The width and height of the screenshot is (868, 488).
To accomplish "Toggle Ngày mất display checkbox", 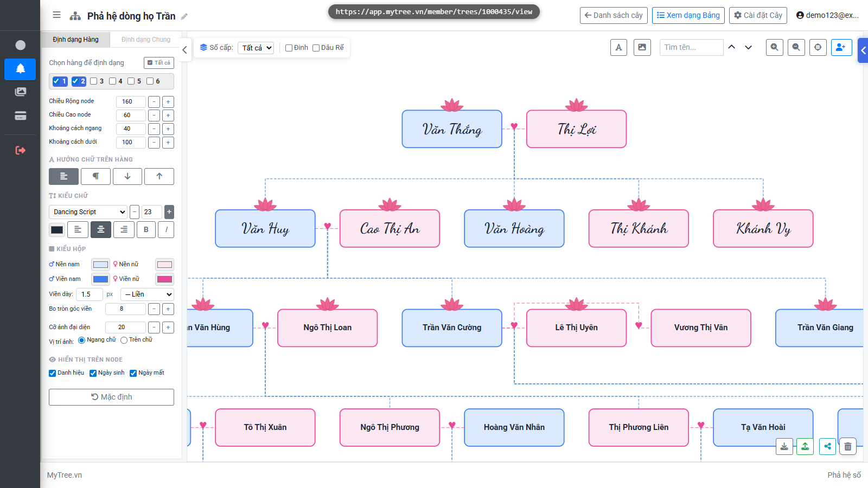I will click(133, 373).
